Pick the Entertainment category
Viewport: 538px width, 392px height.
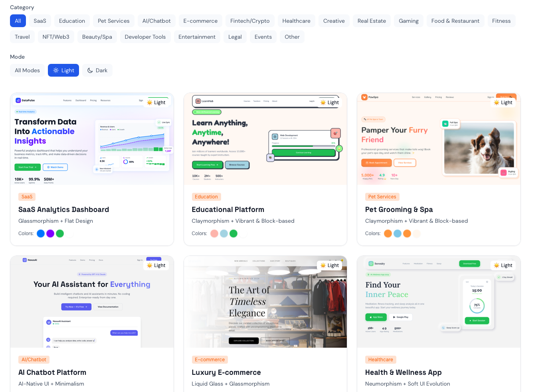tap(197, 37)
